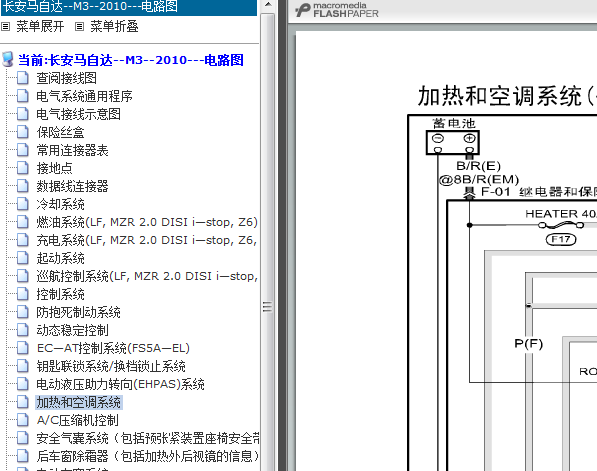This screenshot has height=471, width=597.
Task: Click the page icon beside 数据线连接器
Action: (23, 186)
